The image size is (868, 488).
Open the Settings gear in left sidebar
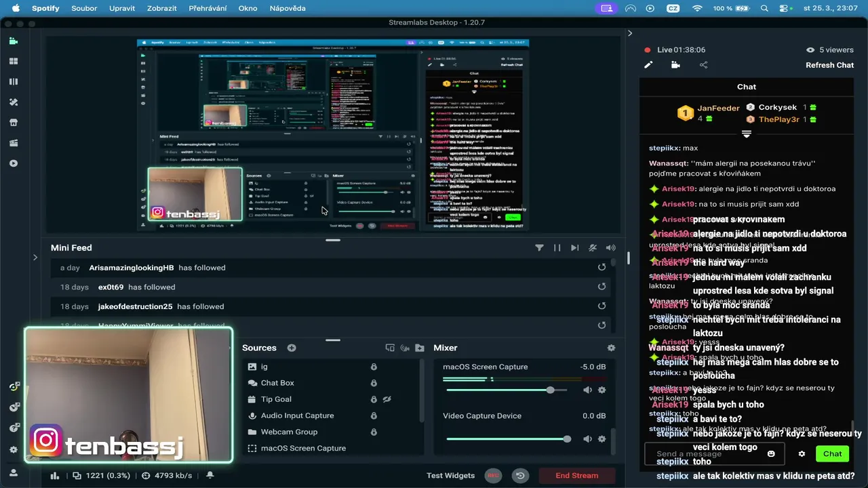click(14, 449)
